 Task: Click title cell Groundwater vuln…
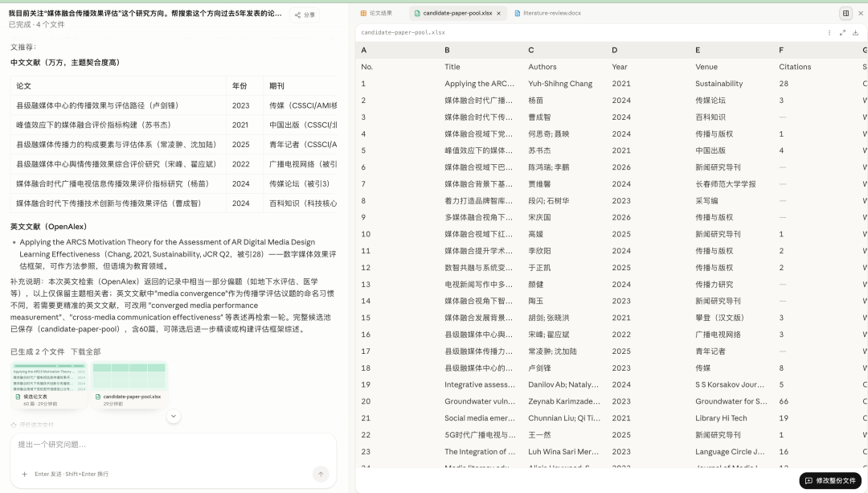pos(480,401)
